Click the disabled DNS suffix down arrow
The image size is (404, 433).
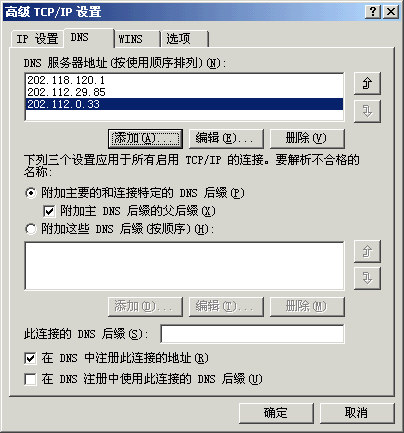pyautogui.click(x=367, y=278)
